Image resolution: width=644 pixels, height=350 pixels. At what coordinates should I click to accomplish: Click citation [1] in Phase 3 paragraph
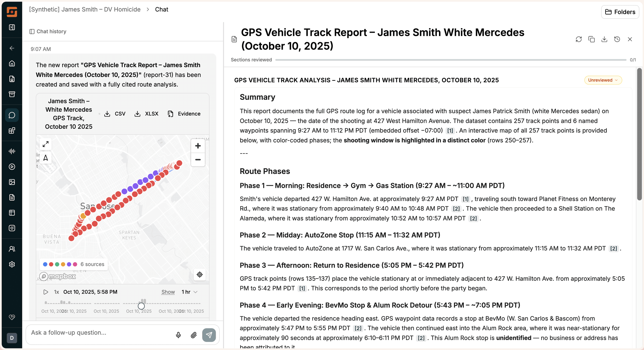click(x=302, y=289)
